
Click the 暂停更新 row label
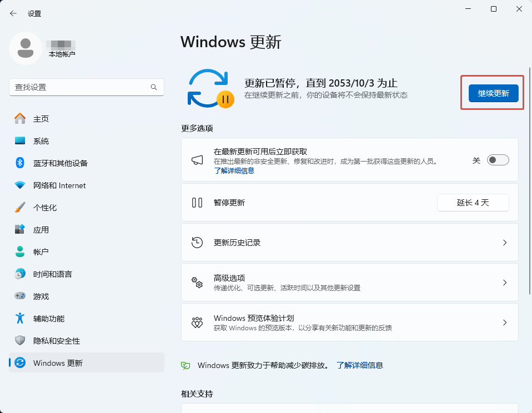[229, 203]
